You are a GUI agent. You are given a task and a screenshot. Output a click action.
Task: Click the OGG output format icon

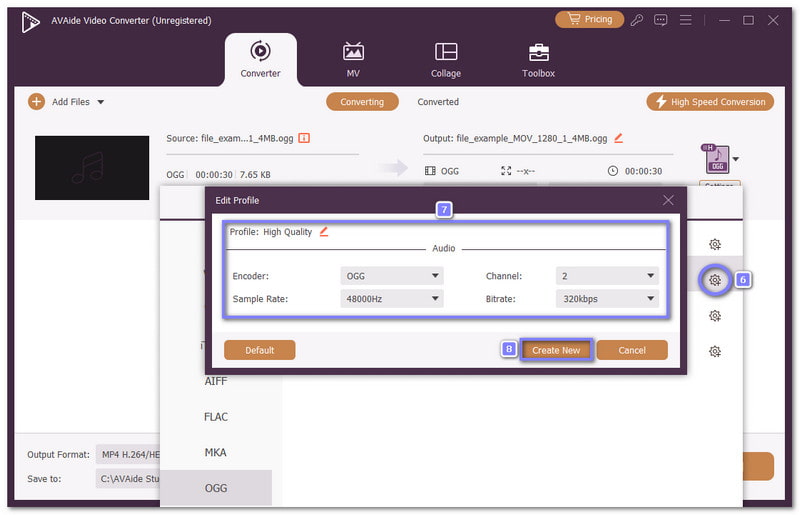click(717, 159)
